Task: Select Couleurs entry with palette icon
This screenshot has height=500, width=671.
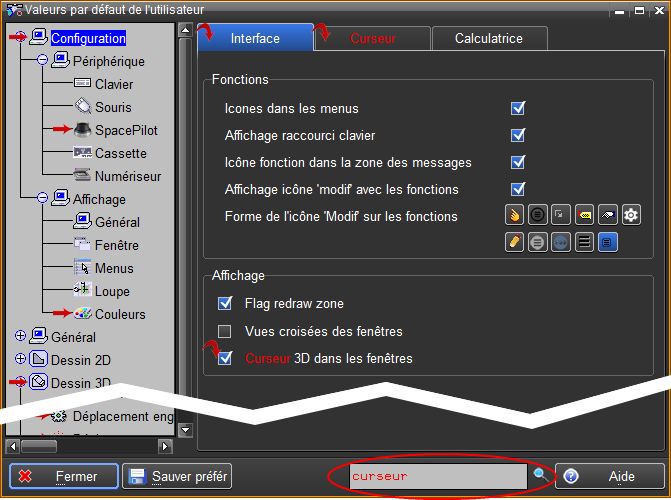Action: [x=119, y=314]
